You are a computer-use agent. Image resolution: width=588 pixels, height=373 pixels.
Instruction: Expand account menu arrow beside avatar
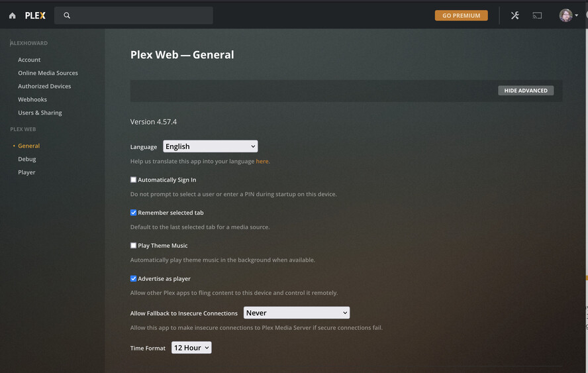(x=576, y=15)
